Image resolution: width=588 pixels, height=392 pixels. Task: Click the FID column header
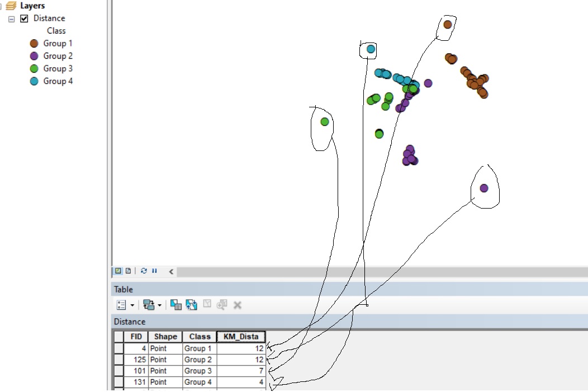pos(136,337)
